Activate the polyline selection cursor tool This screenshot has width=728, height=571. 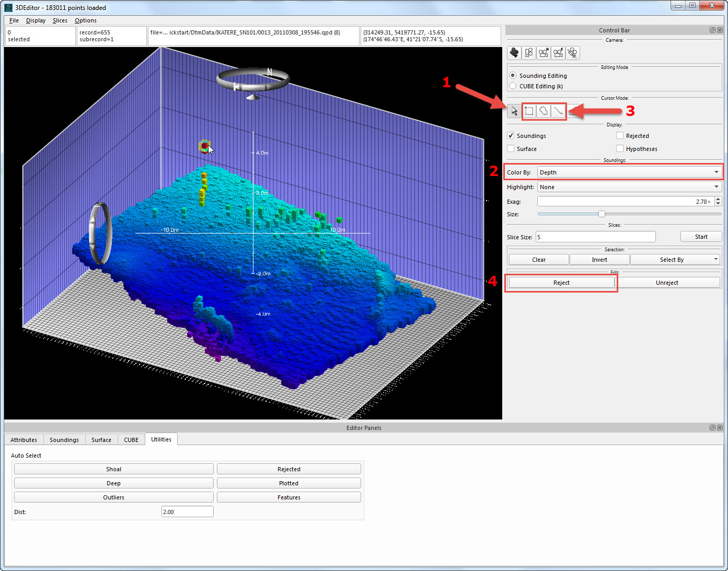click(x=558, y=111)
